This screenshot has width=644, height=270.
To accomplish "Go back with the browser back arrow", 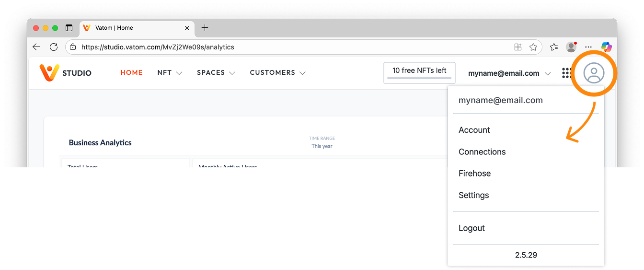I will 36,47.
